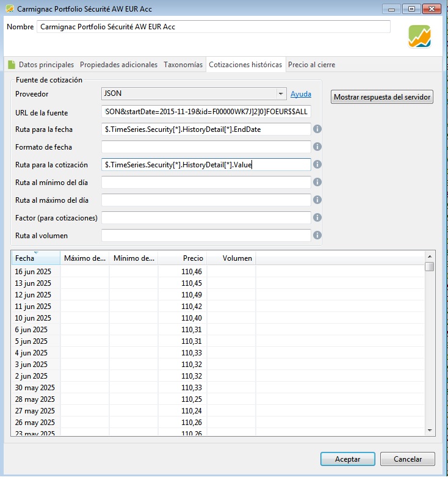The width and height of the screenshot is (448, 491).
Task: Click info icon beside Ruta al máximo del día
Action: 317,200
